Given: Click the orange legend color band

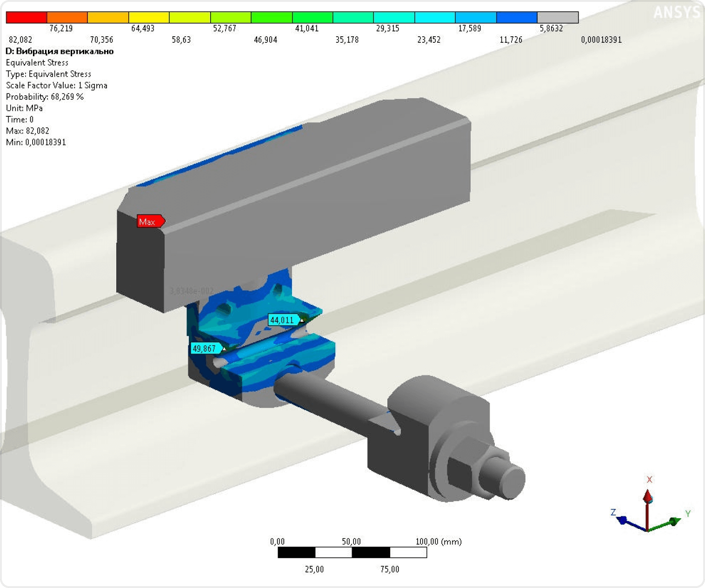Looking at the screenshot, I should pos(67,18).
